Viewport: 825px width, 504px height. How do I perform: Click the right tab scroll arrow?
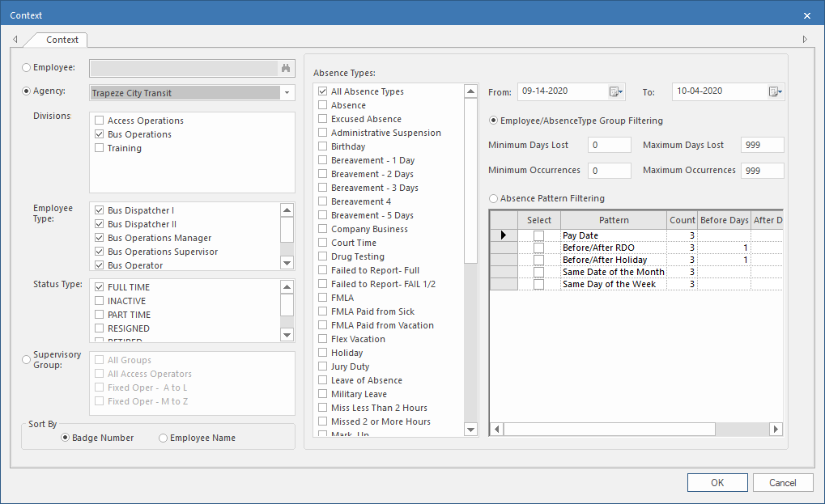pos(805,40)
